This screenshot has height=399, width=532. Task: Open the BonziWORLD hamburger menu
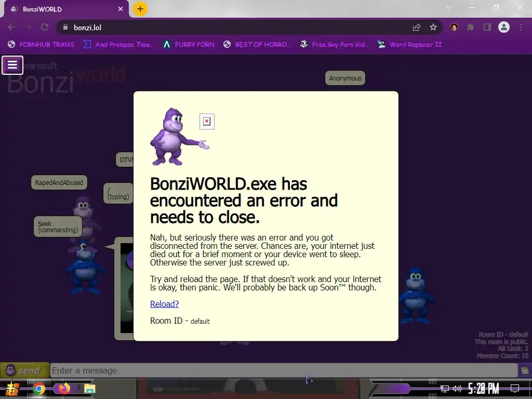(x=12, y=65)
